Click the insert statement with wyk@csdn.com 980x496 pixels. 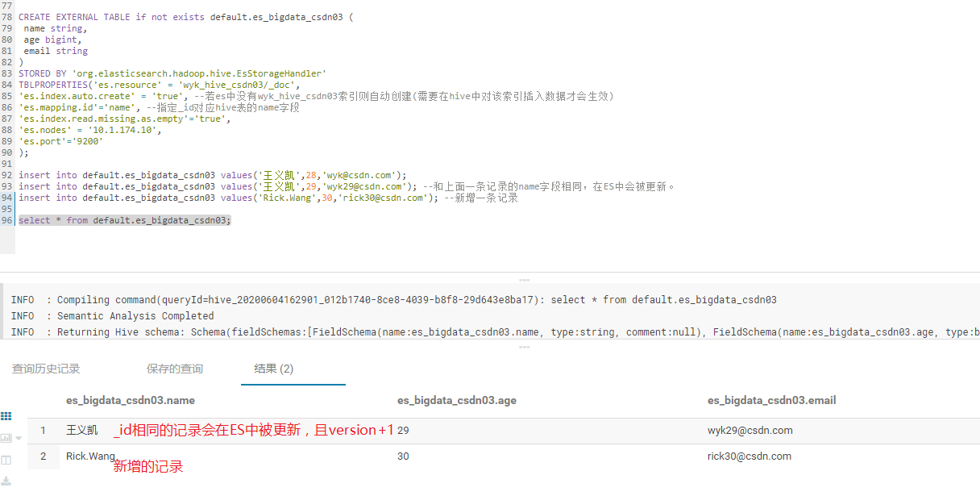tap(213, 175)
